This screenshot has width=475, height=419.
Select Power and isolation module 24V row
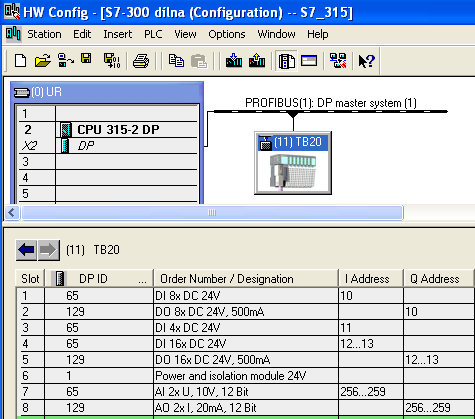(x=246, y=376)
